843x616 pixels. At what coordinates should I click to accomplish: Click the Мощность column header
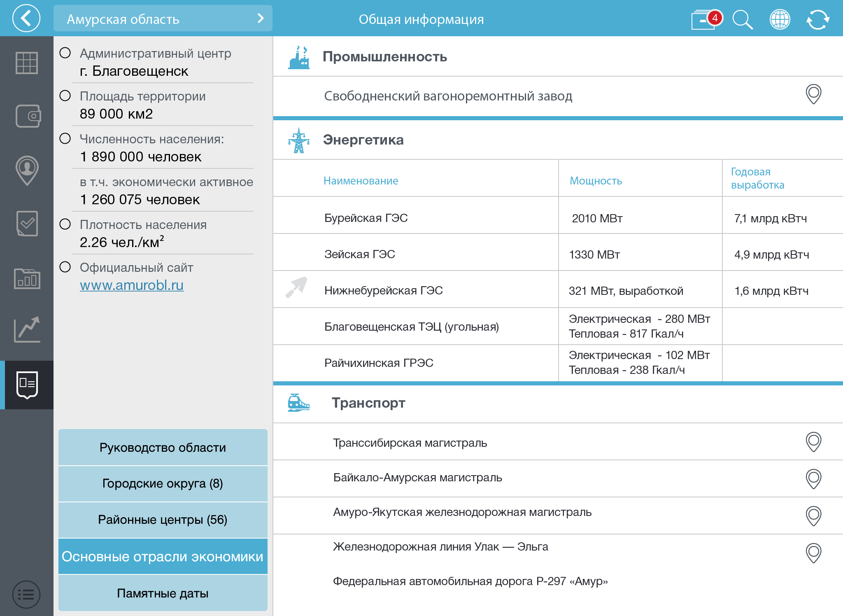click(596, 180)
